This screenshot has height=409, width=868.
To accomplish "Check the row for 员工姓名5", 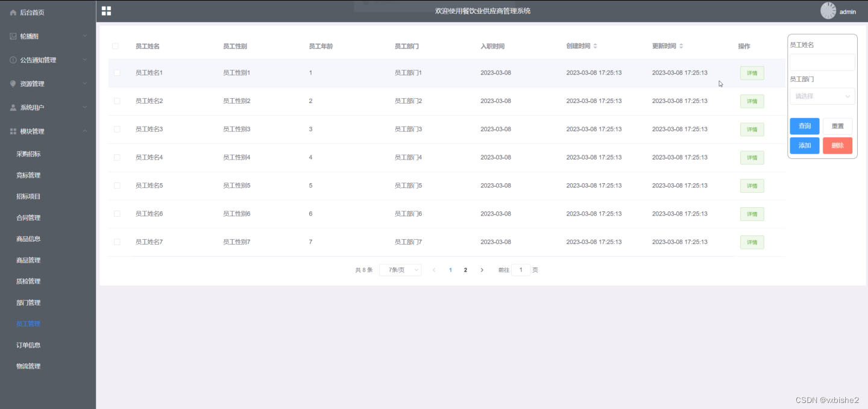I will coord(117,186).
